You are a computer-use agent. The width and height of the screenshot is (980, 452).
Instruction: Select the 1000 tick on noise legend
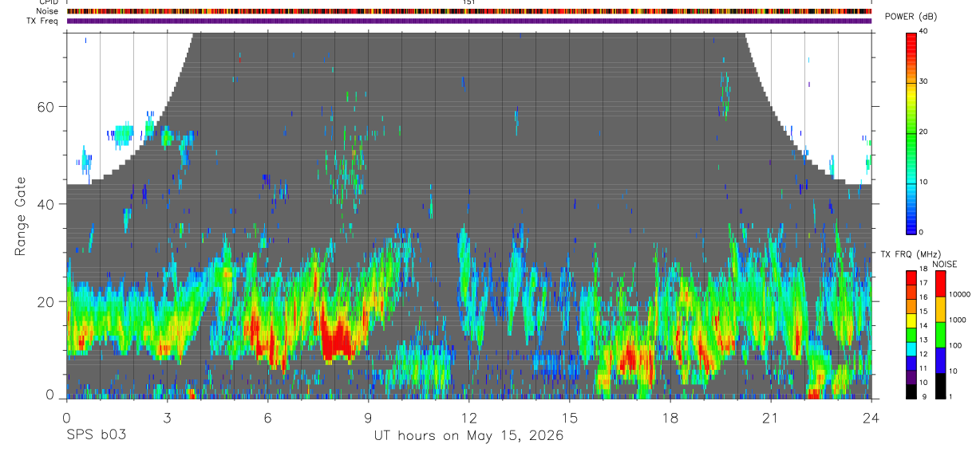[957, 320]
